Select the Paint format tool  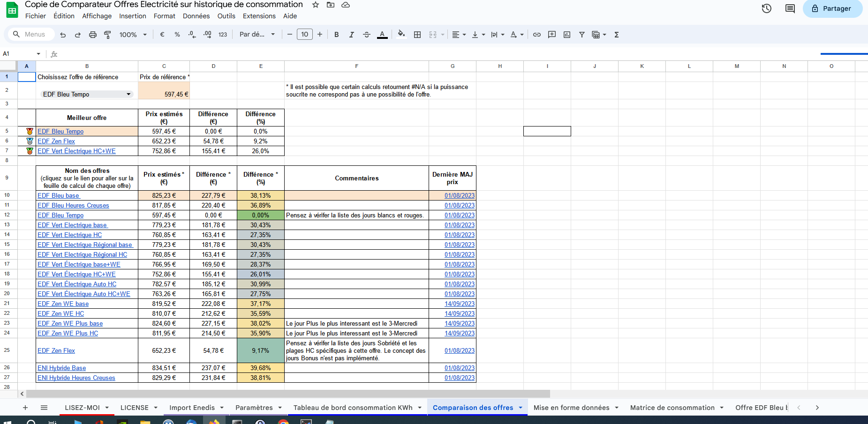107,35
